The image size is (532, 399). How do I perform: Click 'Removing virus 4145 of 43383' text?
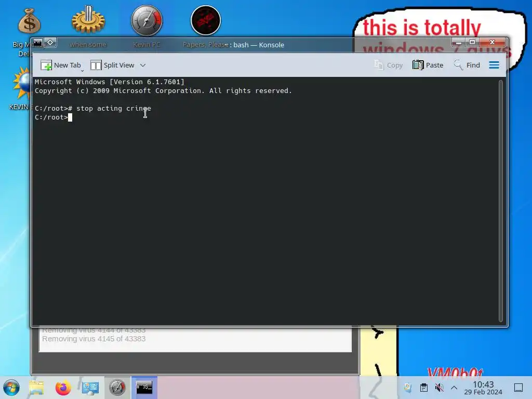(x=94, y=339)
